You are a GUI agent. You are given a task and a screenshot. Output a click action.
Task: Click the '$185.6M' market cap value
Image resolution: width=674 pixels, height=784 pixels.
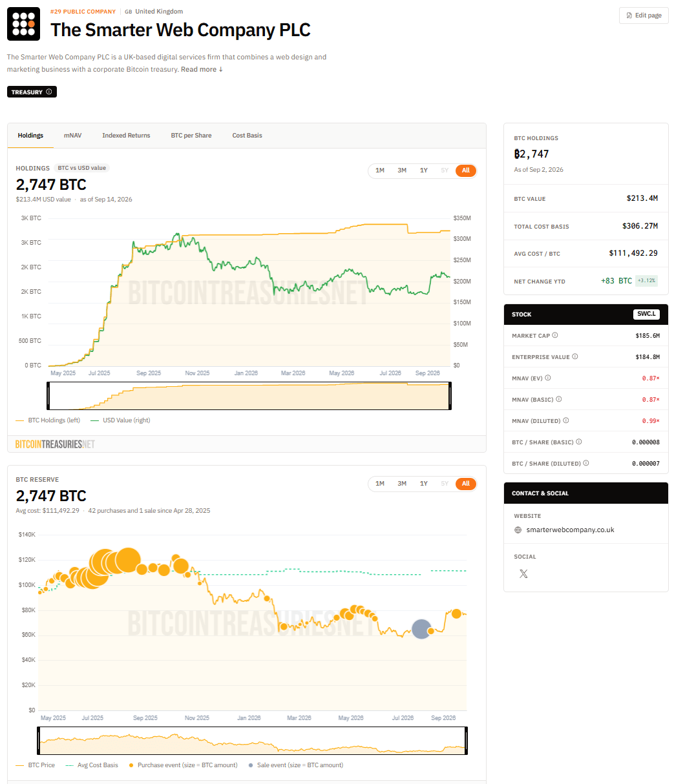point(648,336)
